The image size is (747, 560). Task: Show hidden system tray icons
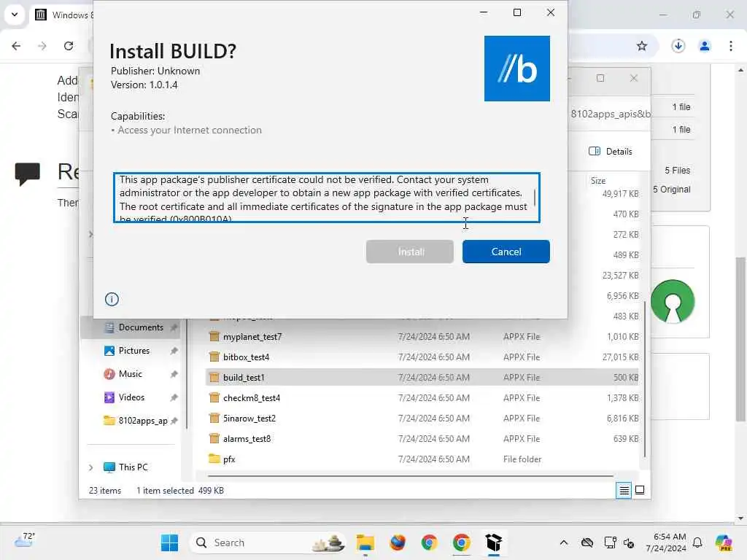point(564,542)
